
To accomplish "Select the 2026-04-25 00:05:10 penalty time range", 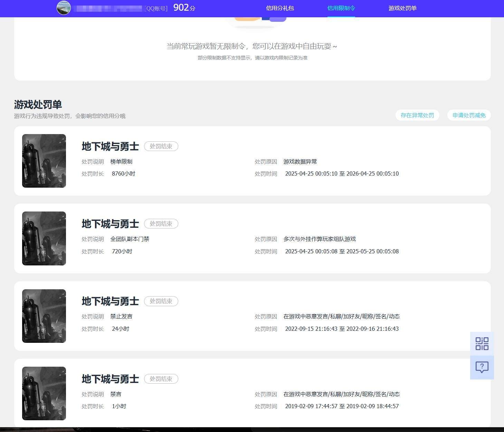I will pyautogui.click(x=342, y=173).
